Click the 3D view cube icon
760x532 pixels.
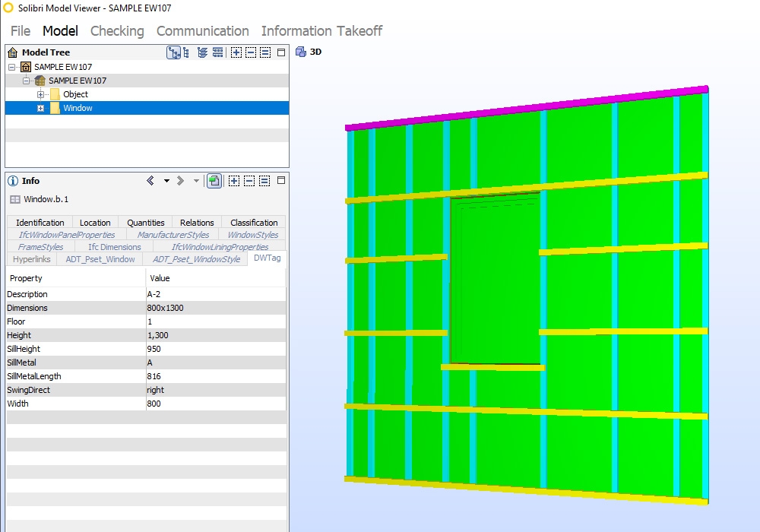[300, 52]
